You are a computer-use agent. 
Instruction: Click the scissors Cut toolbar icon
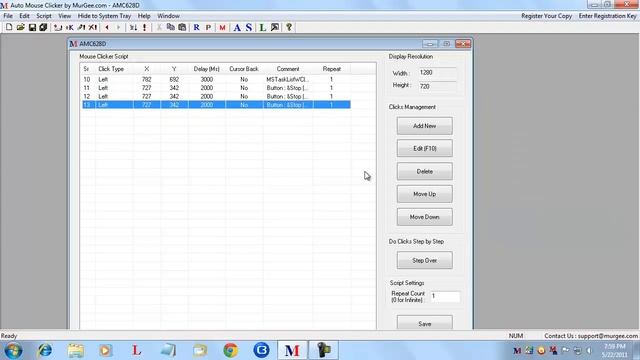[x=159, y=27]
